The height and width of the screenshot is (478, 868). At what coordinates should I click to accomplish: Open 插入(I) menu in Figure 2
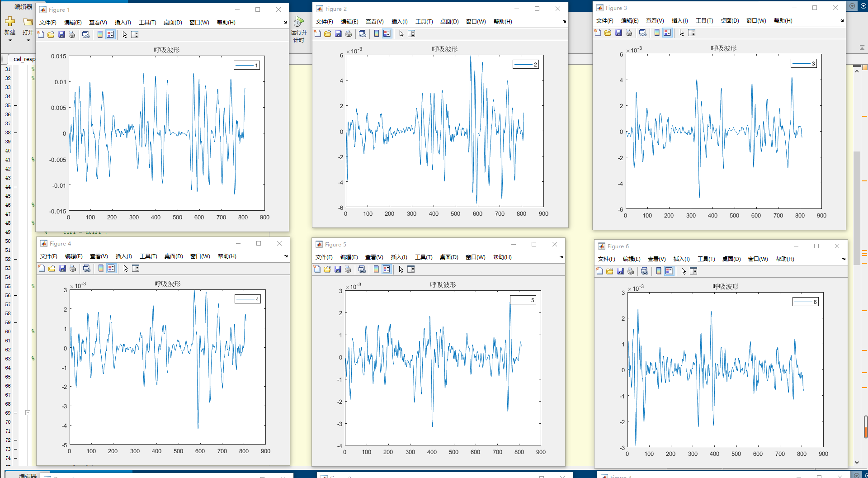(x=399, y=21)
